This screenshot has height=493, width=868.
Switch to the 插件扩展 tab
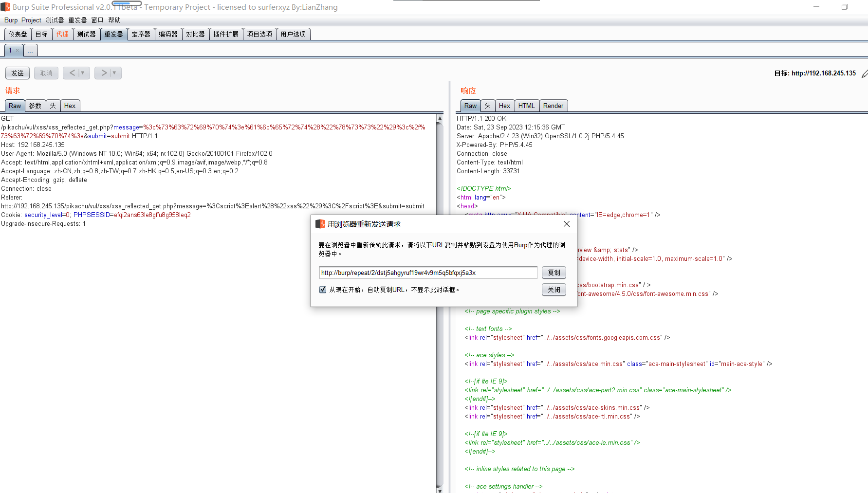tap(226, 34)
